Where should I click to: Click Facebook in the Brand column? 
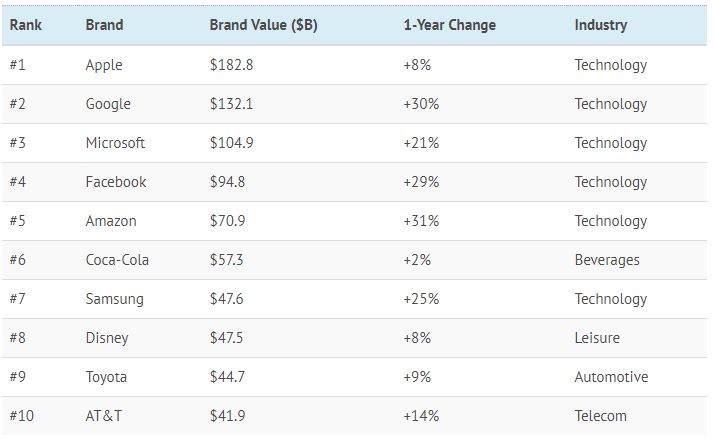[x=116, y=182]
